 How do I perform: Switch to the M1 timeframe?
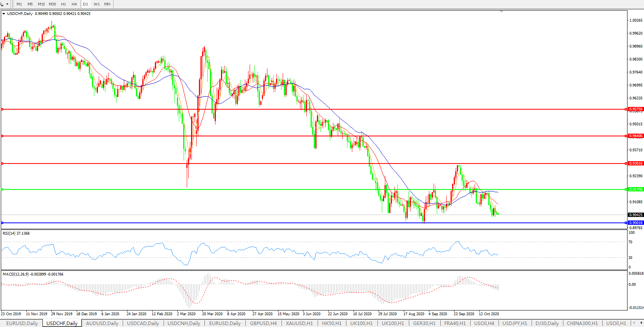tap(19, 4)
